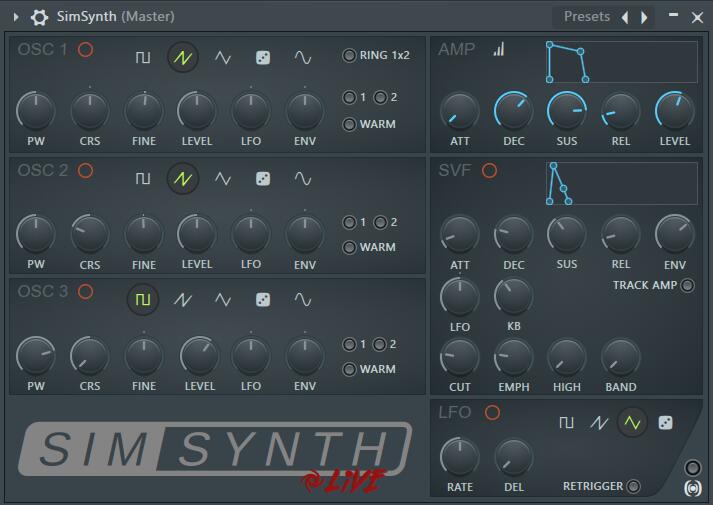This screenshot has width=713, height=505.
Task: Click the AMP ATT knob
Action: click(460, 112)
